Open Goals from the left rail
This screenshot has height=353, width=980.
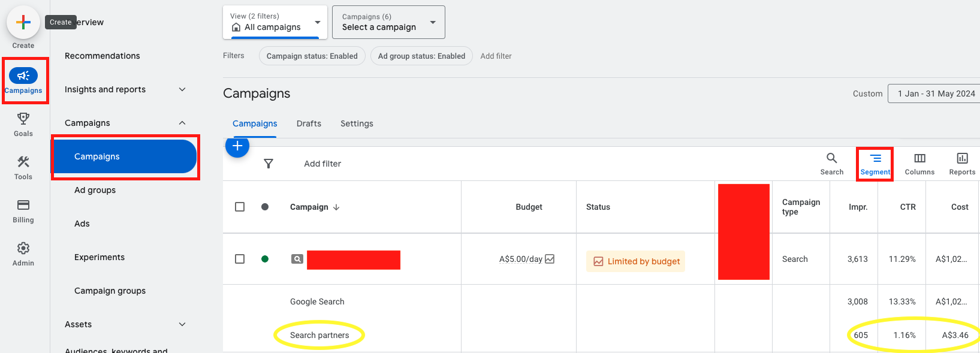click(23, 124)
